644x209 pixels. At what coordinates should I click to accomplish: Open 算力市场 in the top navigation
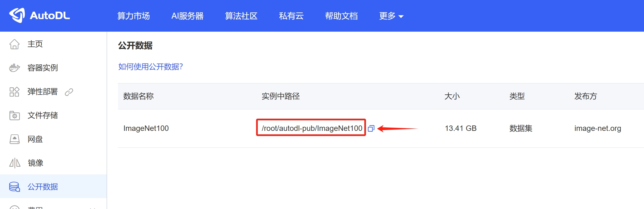[x=133, y=16]
